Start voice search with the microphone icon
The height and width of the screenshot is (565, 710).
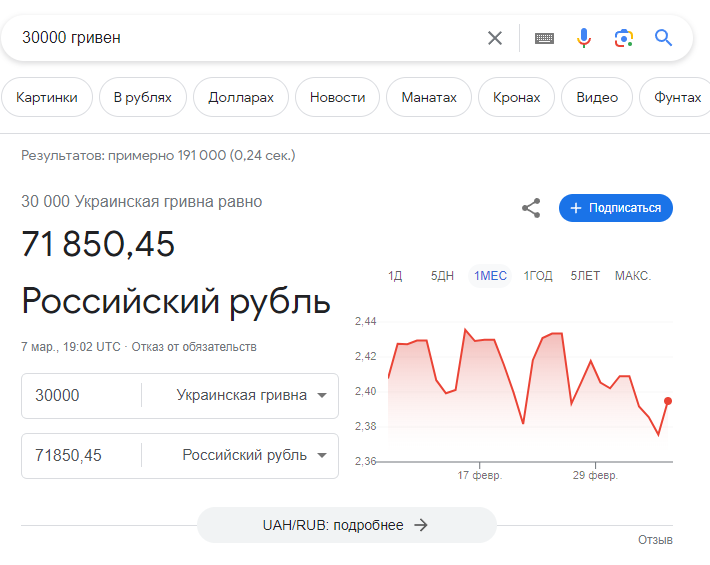point(584,38)
